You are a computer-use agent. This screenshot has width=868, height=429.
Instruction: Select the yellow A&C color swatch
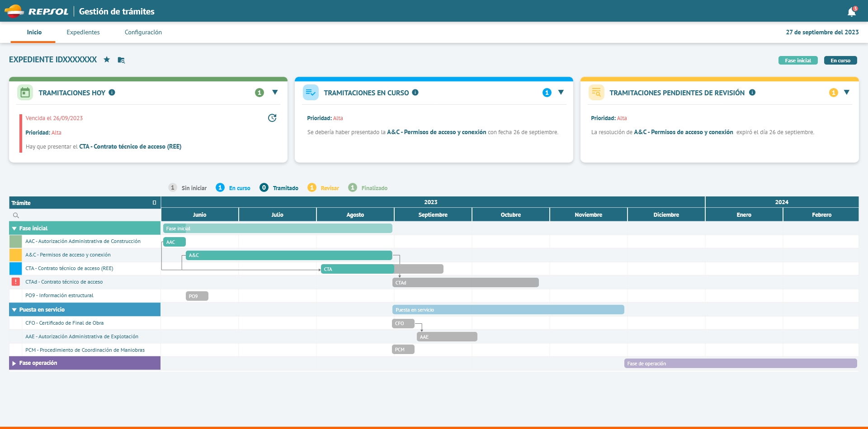[15, 255]
